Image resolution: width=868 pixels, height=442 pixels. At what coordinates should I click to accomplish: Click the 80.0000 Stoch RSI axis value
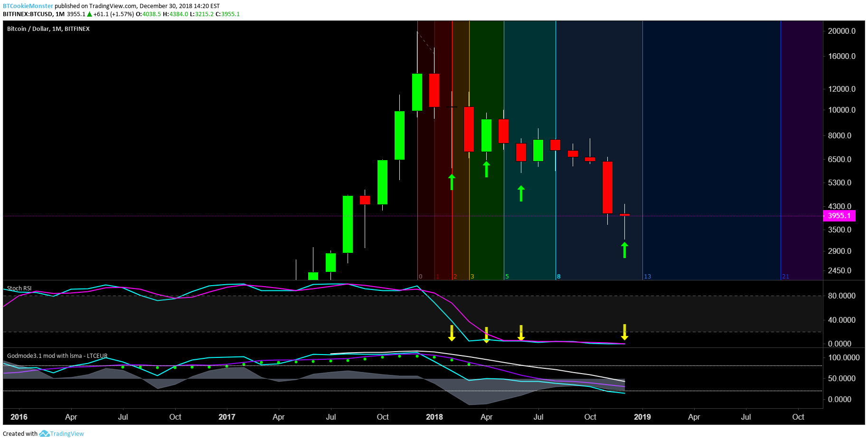842,296
